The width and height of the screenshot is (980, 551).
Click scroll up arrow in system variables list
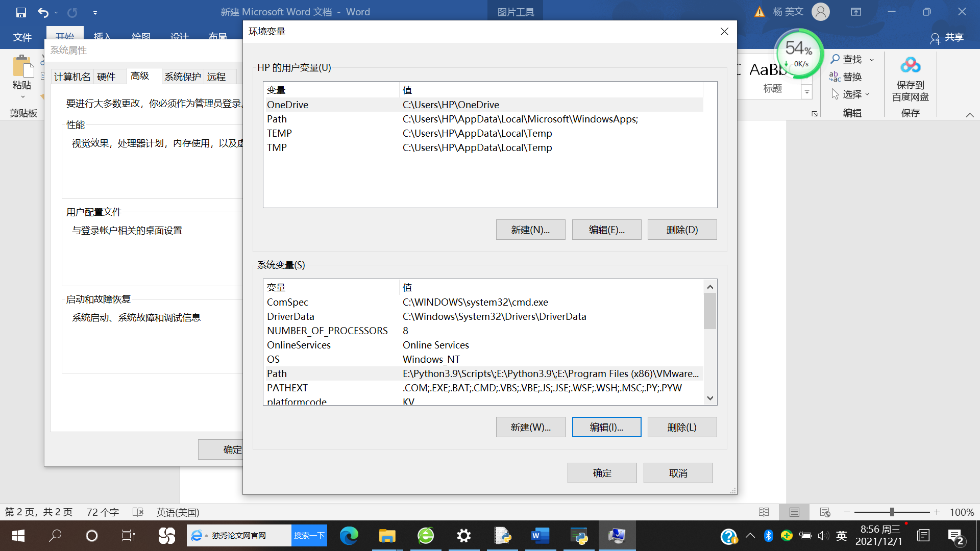pyautogui.click(x=710, y=287)
